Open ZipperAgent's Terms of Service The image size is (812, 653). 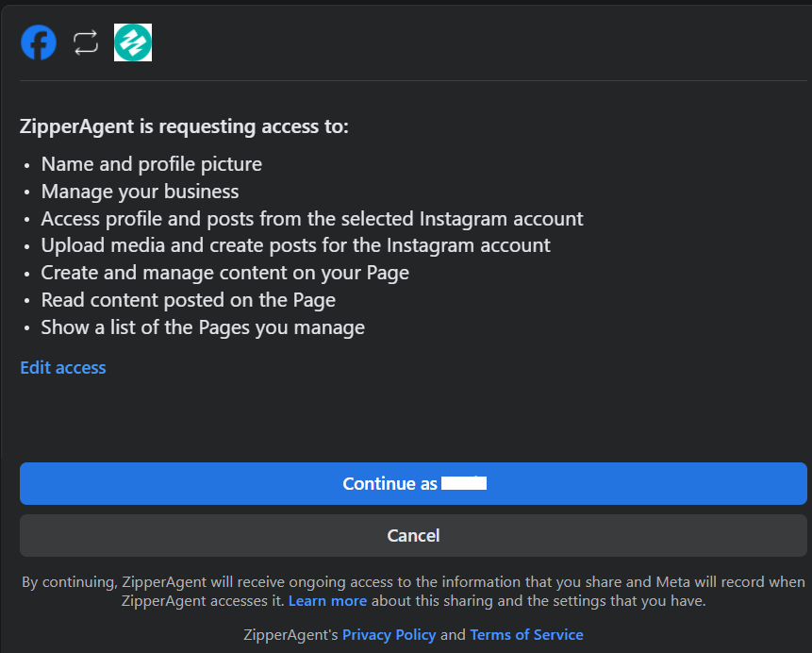pyautogui.click(x=526, y=634)
